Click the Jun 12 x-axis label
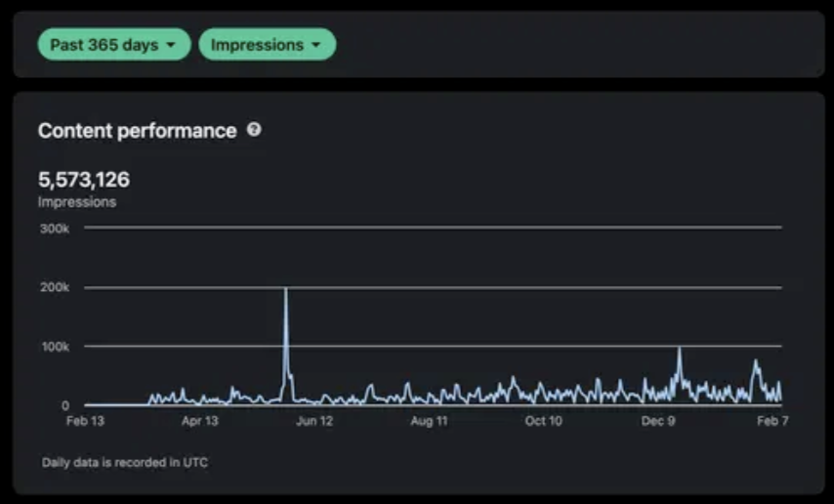Viewport: 834px width, 504px height. (314, 421)
